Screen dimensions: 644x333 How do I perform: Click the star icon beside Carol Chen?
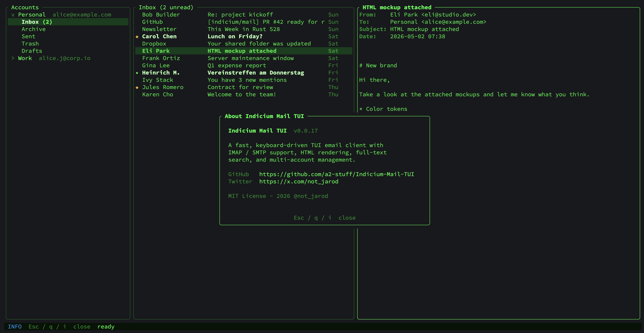137,36
